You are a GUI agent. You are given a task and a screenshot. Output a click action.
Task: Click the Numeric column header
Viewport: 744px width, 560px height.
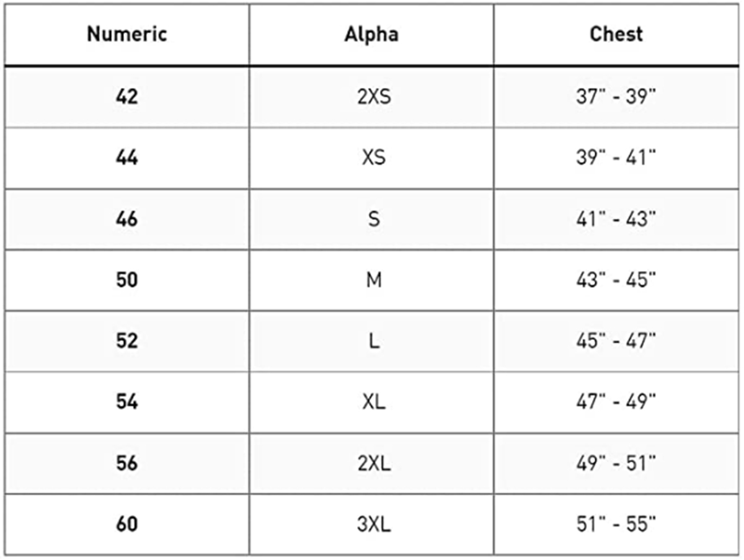point(126,33)
